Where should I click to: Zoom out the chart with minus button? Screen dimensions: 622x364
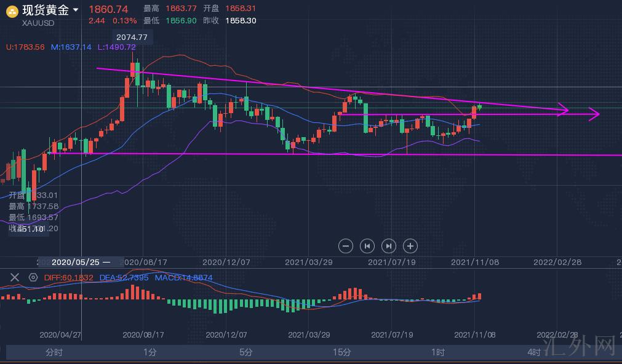[x=346, y=246]
